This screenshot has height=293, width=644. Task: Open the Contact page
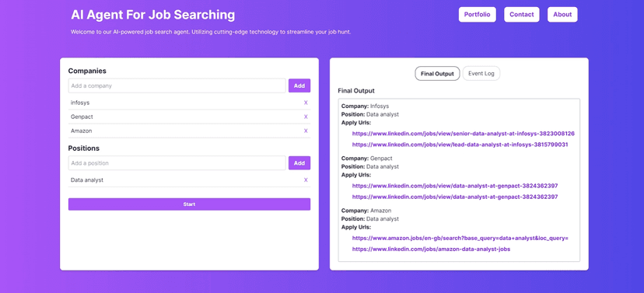(522, 14)
